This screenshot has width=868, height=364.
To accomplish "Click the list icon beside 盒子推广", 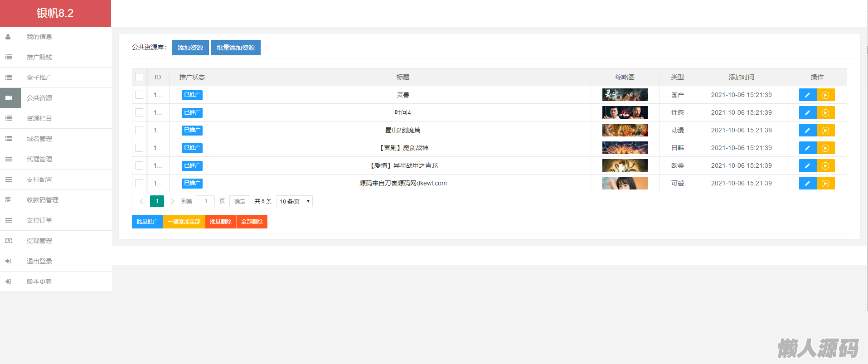I will [8, 78].
